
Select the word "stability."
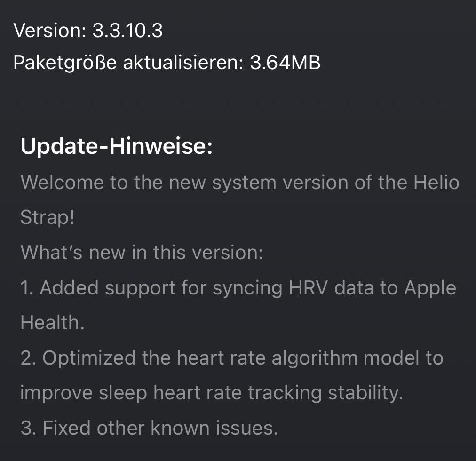pos(365,393)
